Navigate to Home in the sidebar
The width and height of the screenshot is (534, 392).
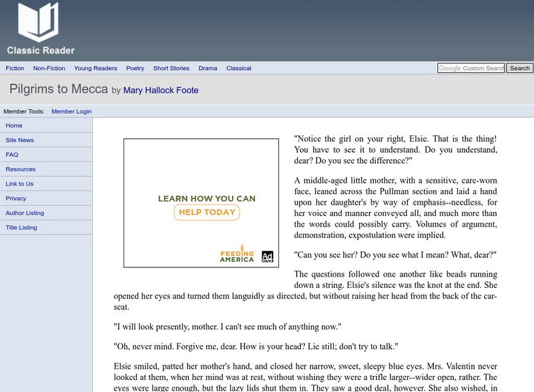(14, 125)
